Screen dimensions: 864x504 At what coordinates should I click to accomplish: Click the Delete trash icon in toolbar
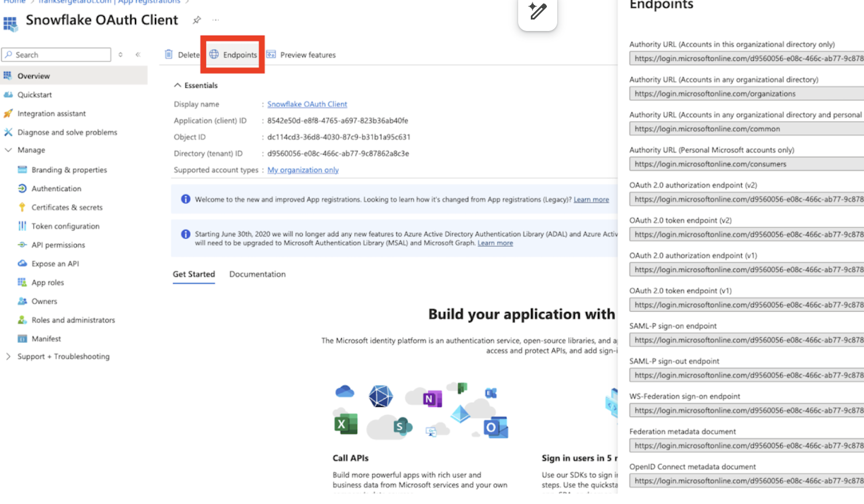tap(169, 55)
